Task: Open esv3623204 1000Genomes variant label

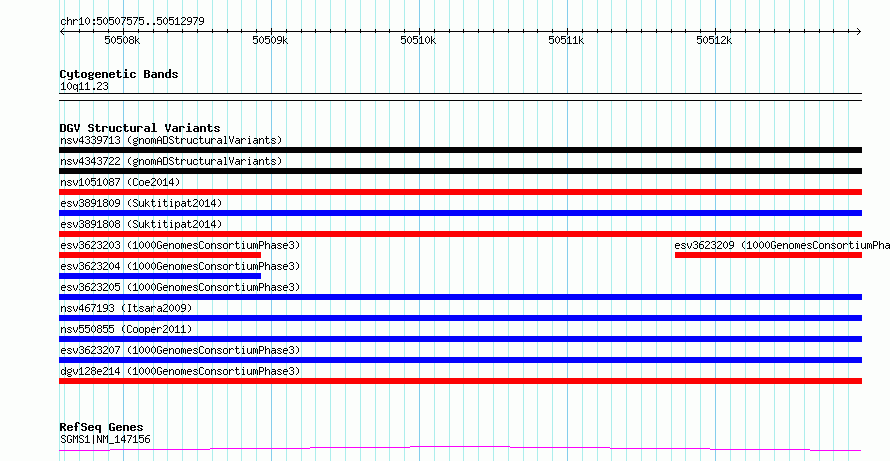Action: pos(180,266)
